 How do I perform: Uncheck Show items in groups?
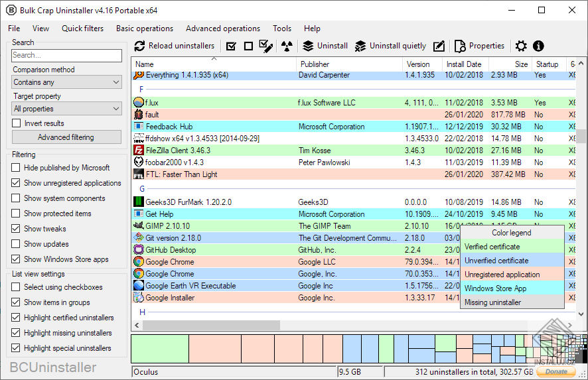pyautogui.click(x=16, y=302)
